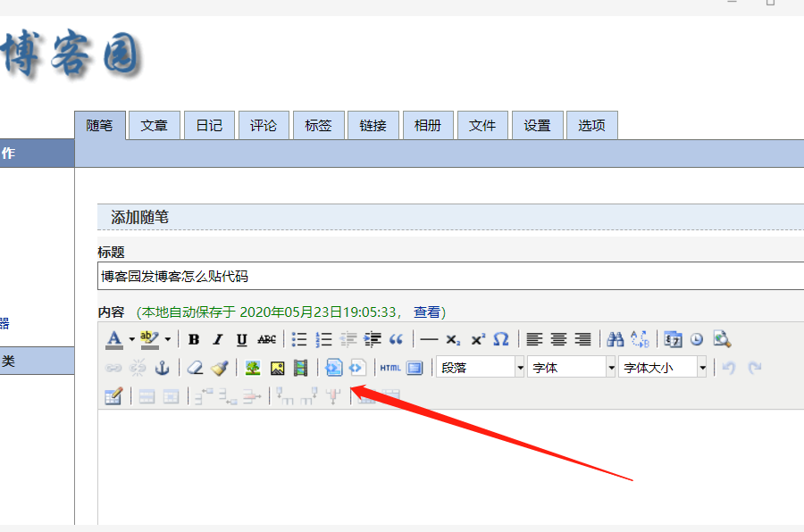This screenshot has height=532, width=804.
Task: Insert a horizontal rule line
Action: [x=429, y=339]
